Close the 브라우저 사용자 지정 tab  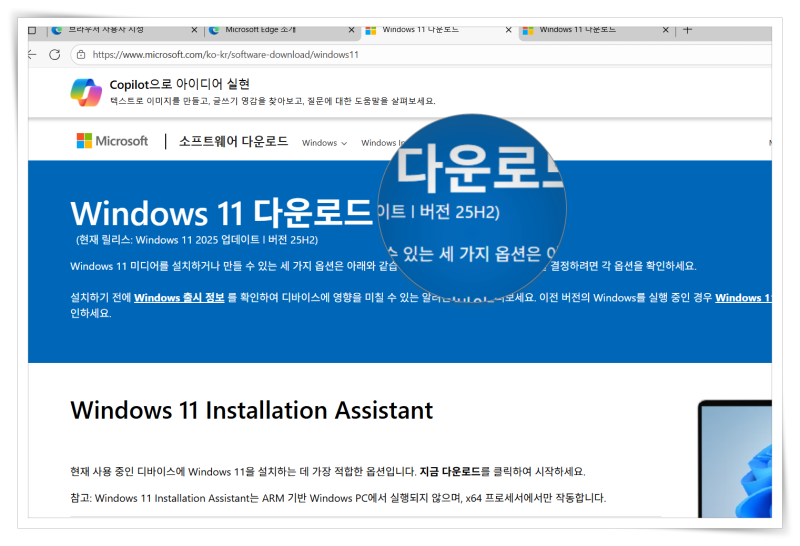tap(194, 30)
